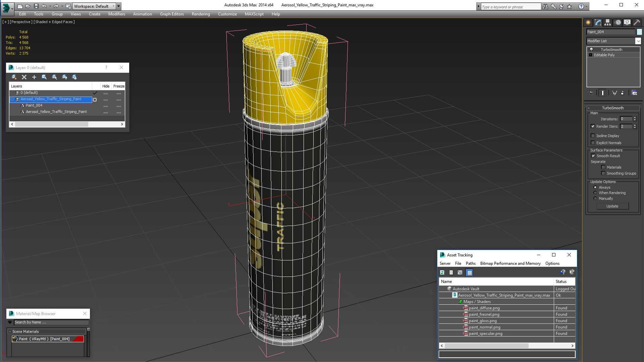644x362 pixels.
Task: Enable Explicit Normals
Action: point(593,143)
